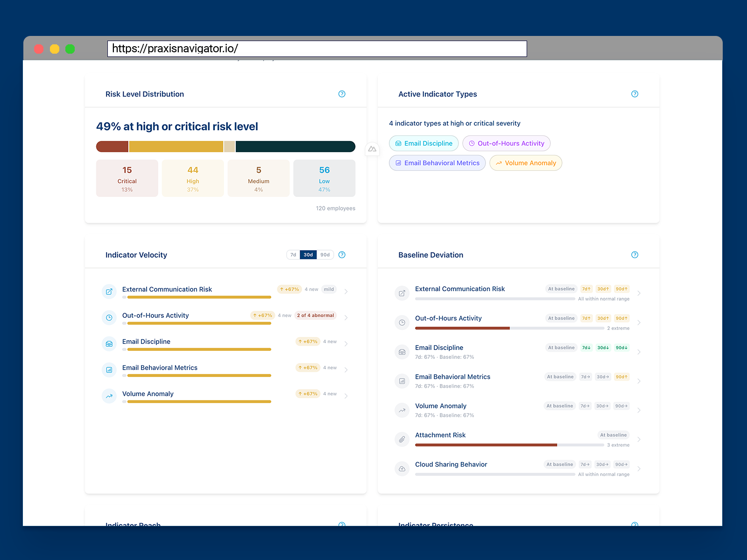This screenshot has height=560, width=747.
Task: Click the Cloud Sharing Behavior cloud icon
Action: tap(402, 469)
